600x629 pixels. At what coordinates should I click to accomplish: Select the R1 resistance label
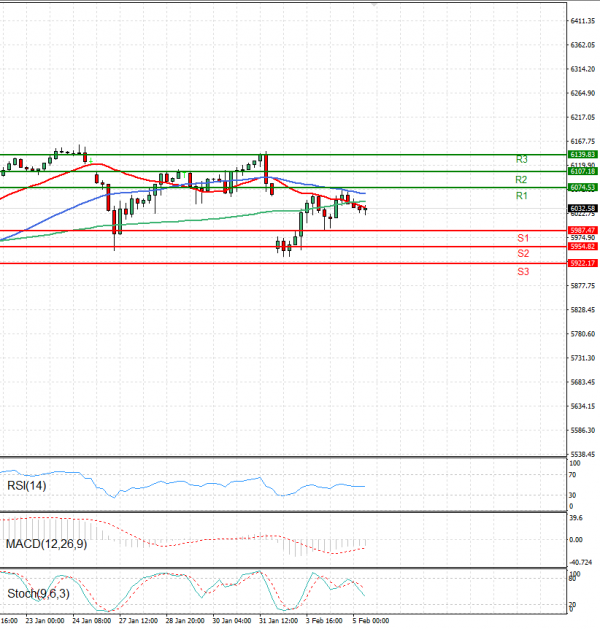(521, 196)
